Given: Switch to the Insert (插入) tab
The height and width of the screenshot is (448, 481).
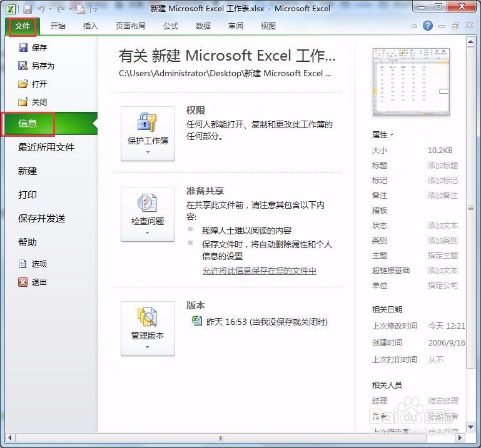Looking at the screenshot, I should click(x=90, y=26).
